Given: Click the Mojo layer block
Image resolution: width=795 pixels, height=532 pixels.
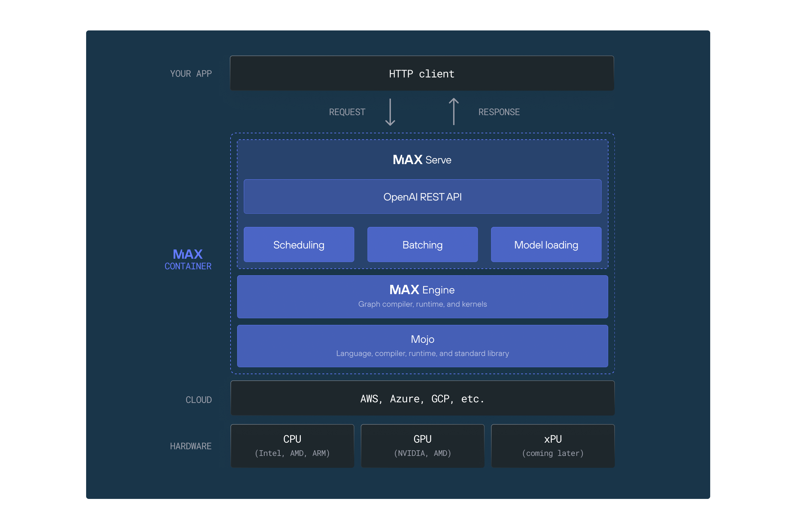Looking at the screenshot, I should pyautogui.click(x=422, y=346).
